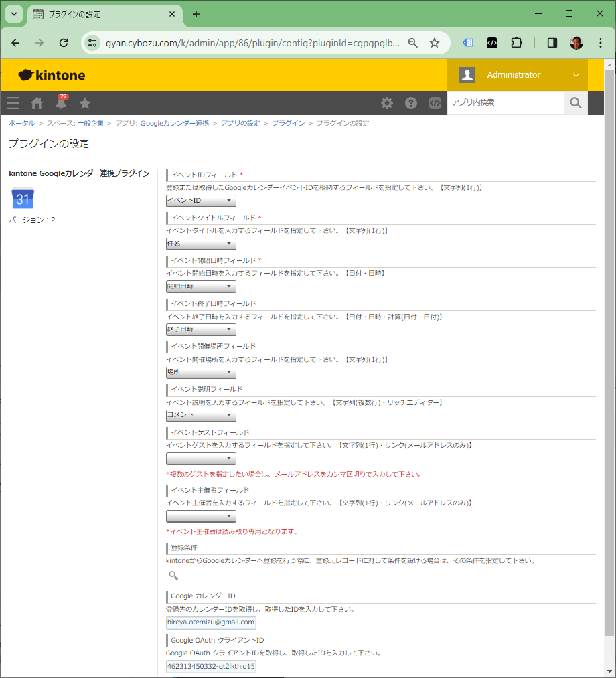Screen dimensions: 616x678
Task: Click the developer code icon in kintone toolbar
Action: 435,103
